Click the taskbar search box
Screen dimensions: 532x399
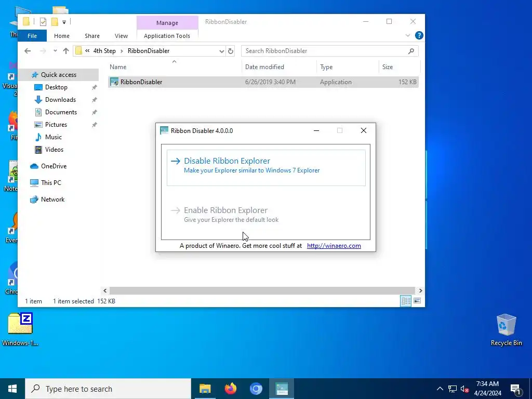click(108, 389)
